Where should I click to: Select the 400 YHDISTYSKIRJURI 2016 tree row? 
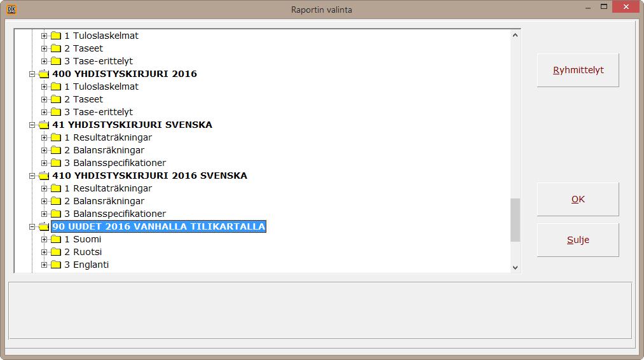[x=125, y=74]
